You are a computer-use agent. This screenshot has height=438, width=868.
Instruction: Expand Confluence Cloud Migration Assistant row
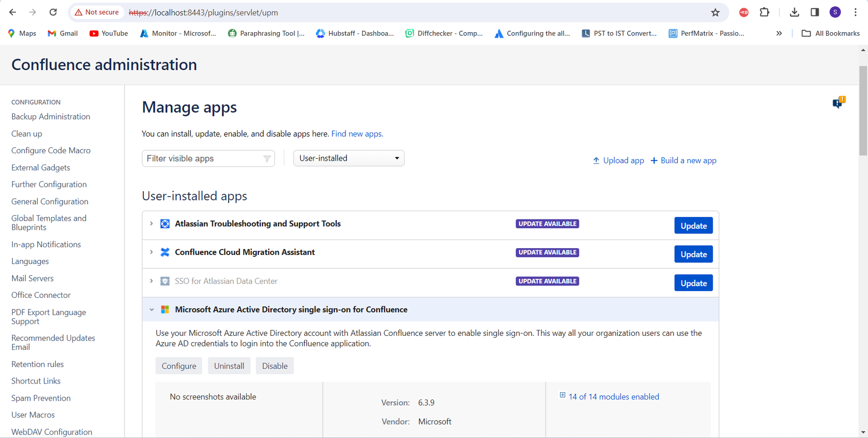(151, 252)
